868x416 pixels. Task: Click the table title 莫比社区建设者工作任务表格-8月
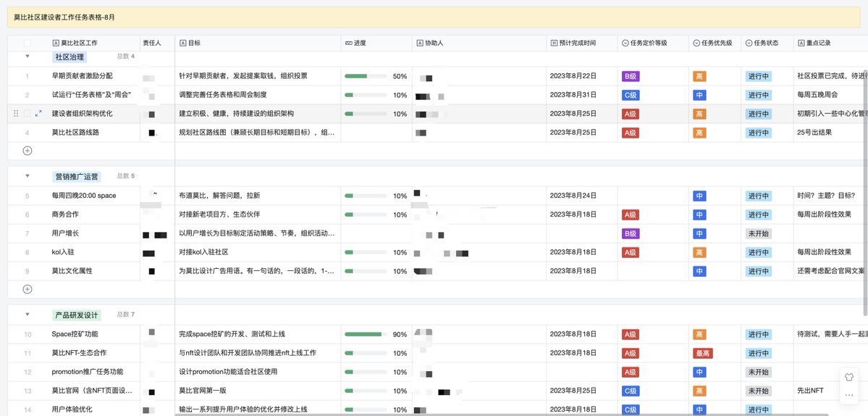pyautogui.click(x=64, y=17)
